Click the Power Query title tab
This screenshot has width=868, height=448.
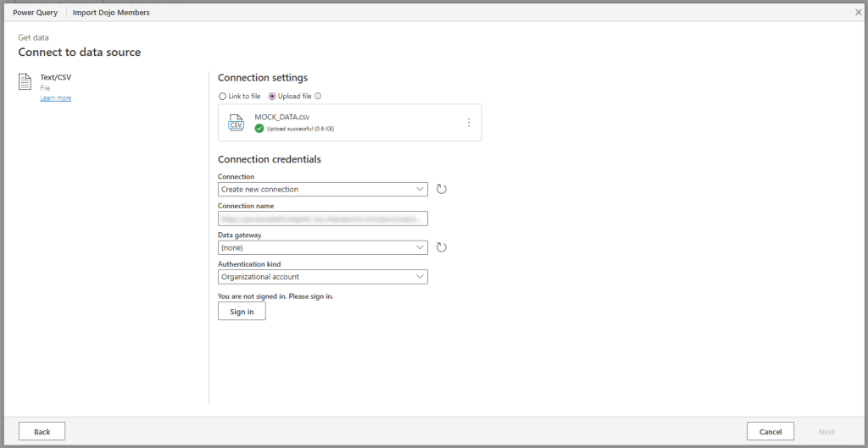click(35, 13)
